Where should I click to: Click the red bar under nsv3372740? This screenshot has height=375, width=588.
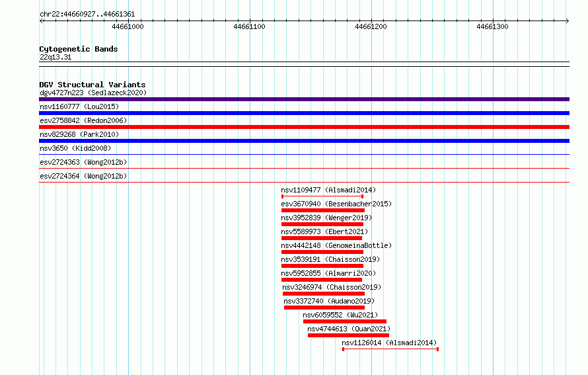[x=324, y=308]
